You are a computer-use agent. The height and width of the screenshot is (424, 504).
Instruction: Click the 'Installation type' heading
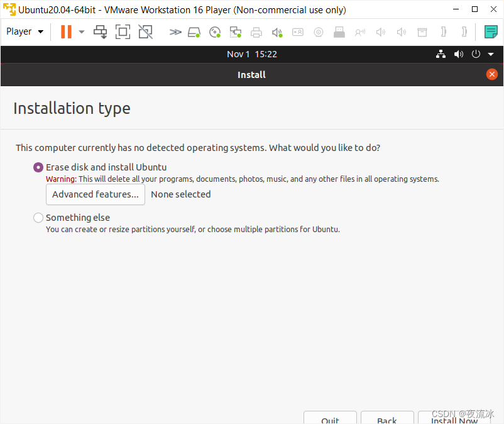(x=72, y=109)
